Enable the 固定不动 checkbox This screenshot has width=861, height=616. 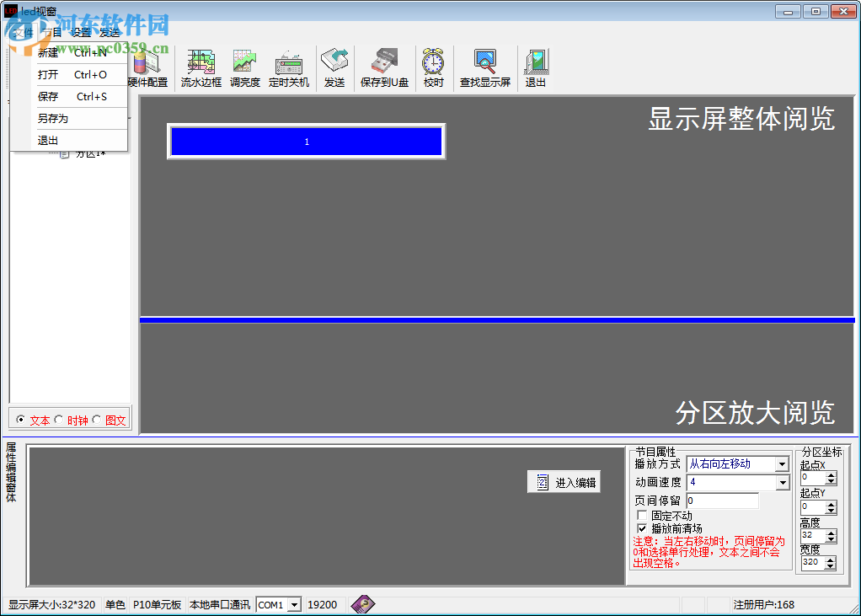[x=640, y=515]
